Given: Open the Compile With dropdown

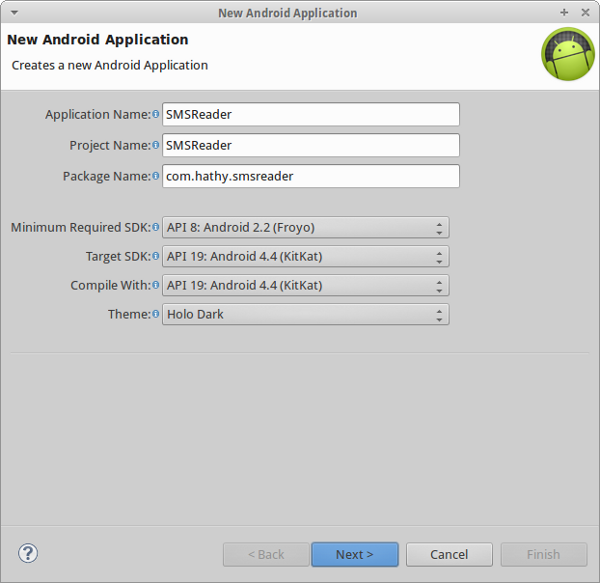Looking at the screenshot, I should (305, 285).
